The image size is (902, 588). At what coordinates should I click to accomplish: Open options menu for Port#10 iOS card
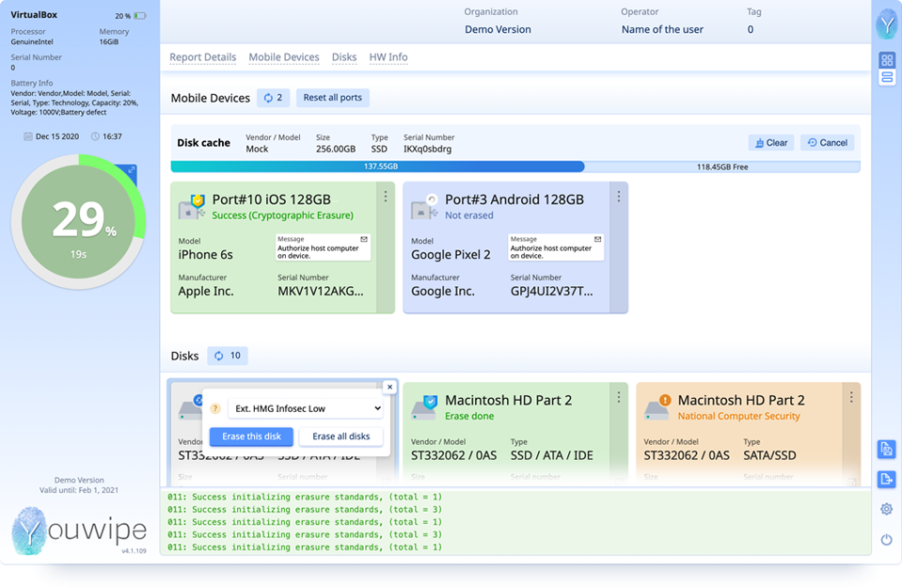386,197
